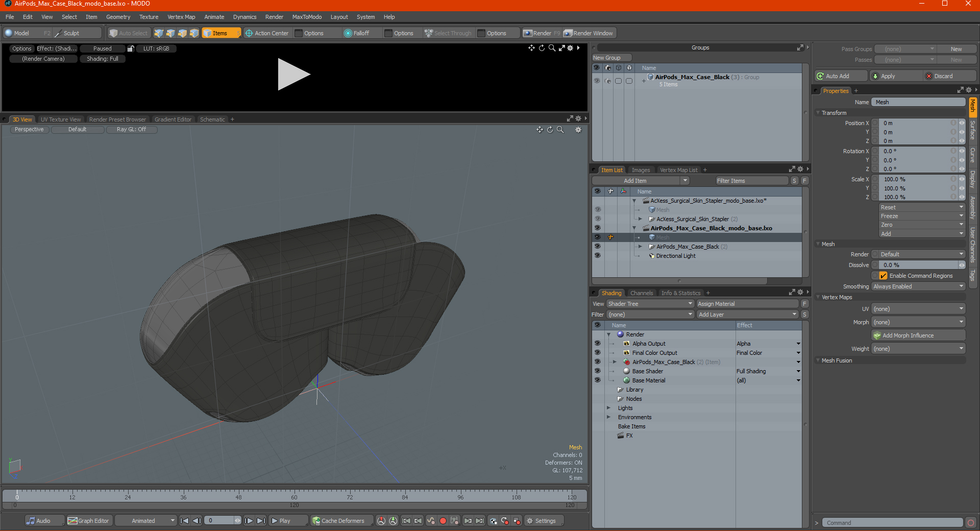Toggle eye for AirPods_Max_Case_Black group
Viewport: 980px width, 531px height.
[x=597, y=81]
